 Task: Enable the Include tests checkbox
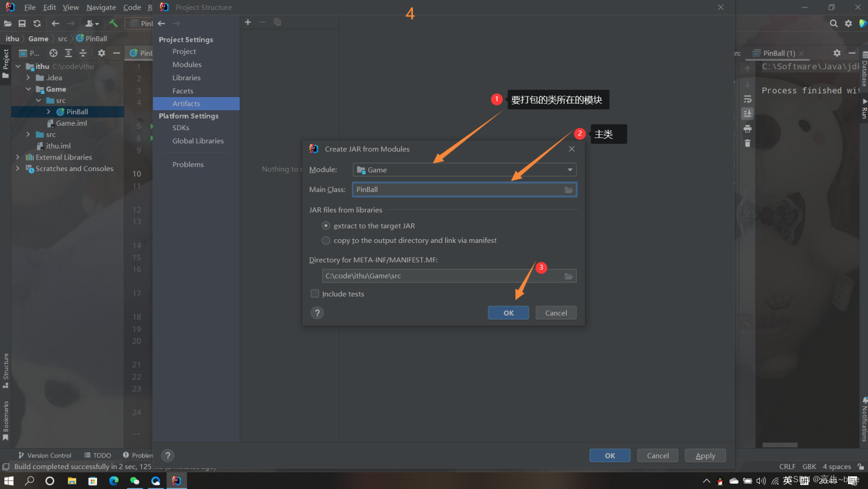(315, 294)
